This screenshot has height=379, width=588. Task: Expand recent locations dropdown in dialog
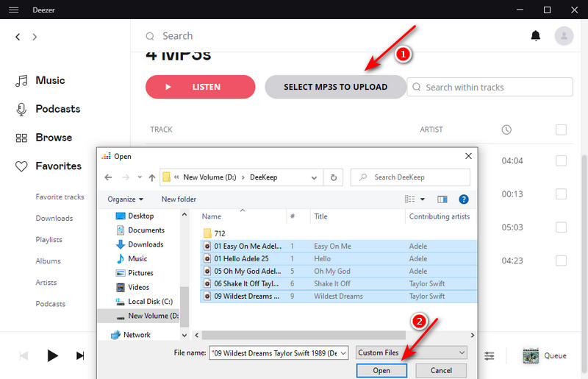click(x=140, y=177)
